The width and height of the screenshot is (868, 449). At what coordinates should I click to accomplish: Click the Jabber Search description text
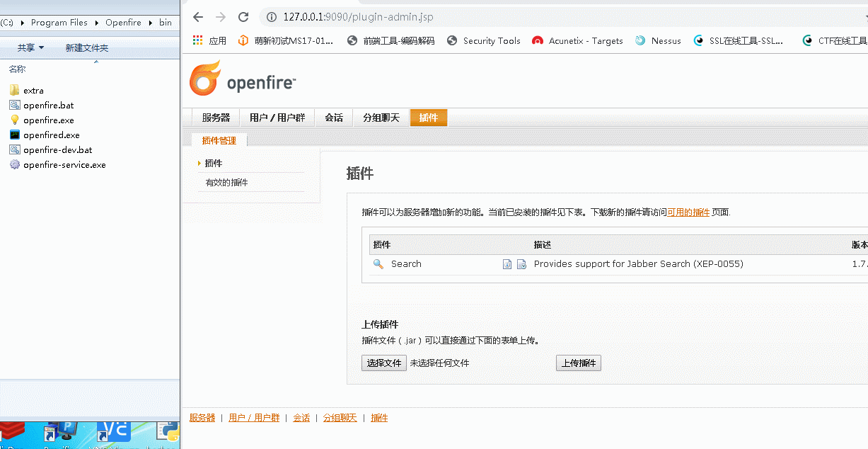click(x=638, y=264)
